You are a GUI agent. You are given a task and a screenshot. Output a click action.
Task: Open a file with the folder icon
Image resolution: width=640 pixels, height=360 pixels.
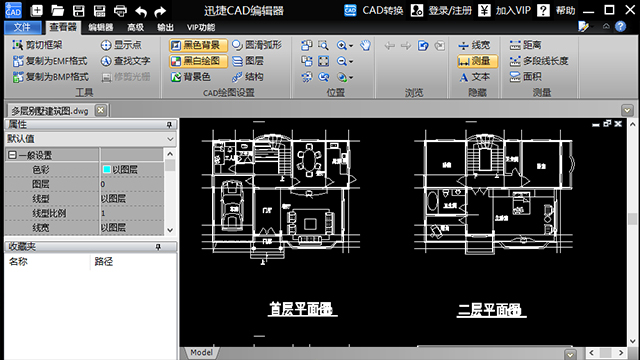click(x=58, y=11)
